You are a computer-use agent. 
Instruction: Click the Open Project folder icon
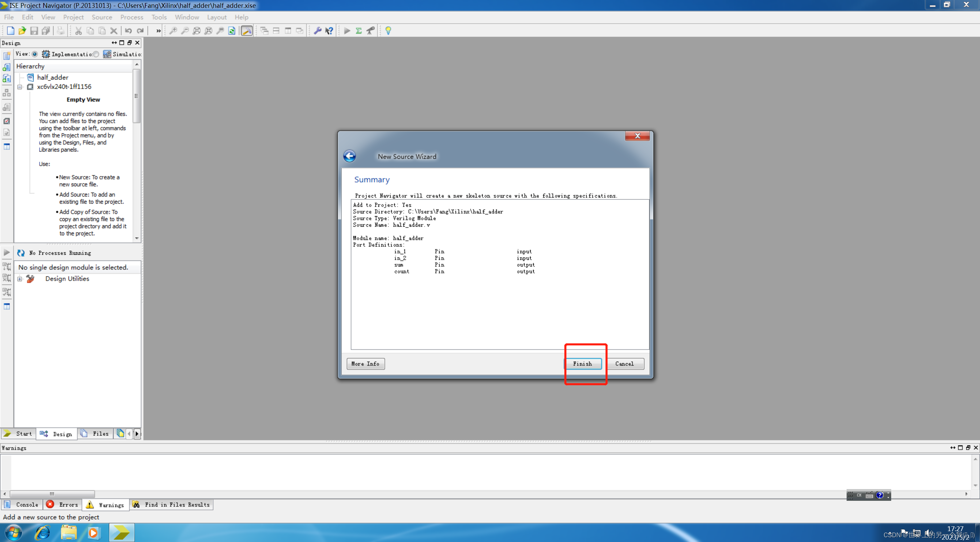pos(22,31)
